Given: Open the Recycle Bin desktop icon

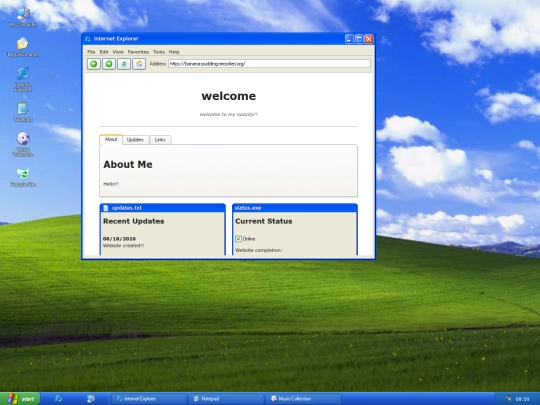Looking at the screenshot, I should pyautogui.click(x=23, y=177).
